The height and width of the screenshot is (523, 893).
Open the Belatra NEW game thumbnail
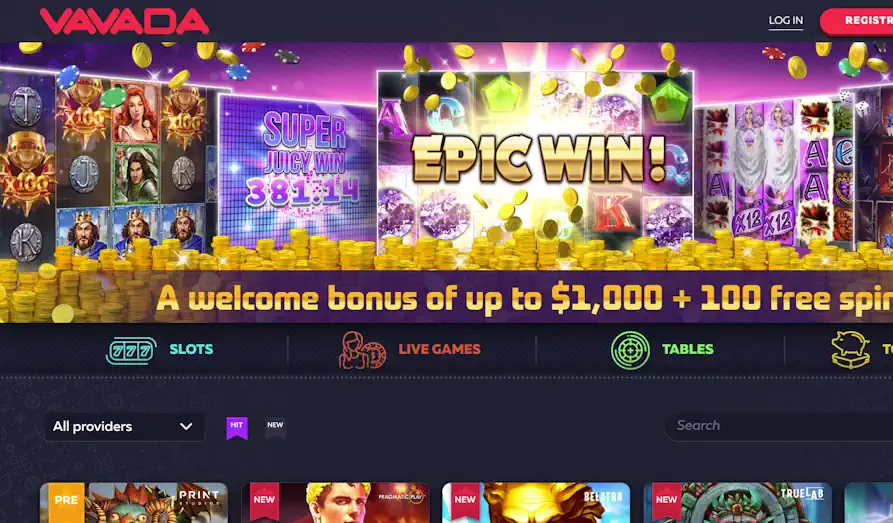pyautogui.click(x=536, y=502)
